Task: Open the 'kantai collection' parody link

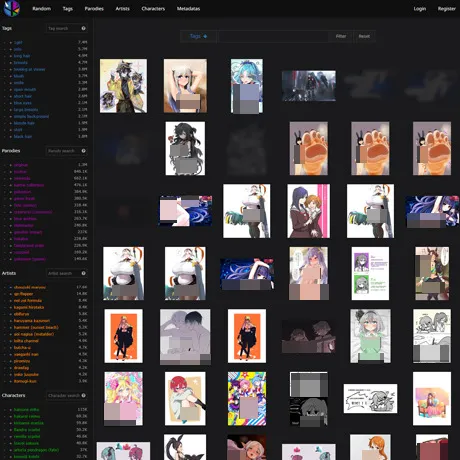Action: [x=29, y=185]
